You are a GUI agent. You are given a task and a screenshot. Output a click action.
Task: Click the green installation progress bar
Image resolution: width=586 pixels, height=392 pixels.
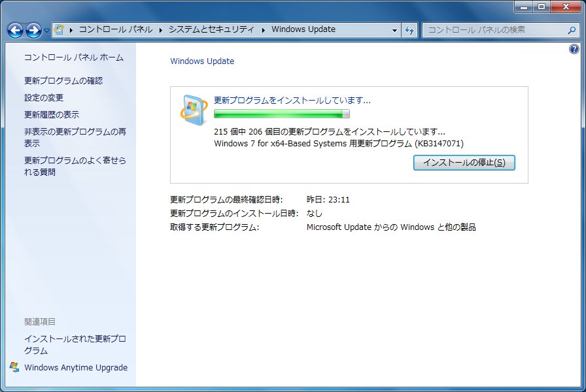[282, 114]
